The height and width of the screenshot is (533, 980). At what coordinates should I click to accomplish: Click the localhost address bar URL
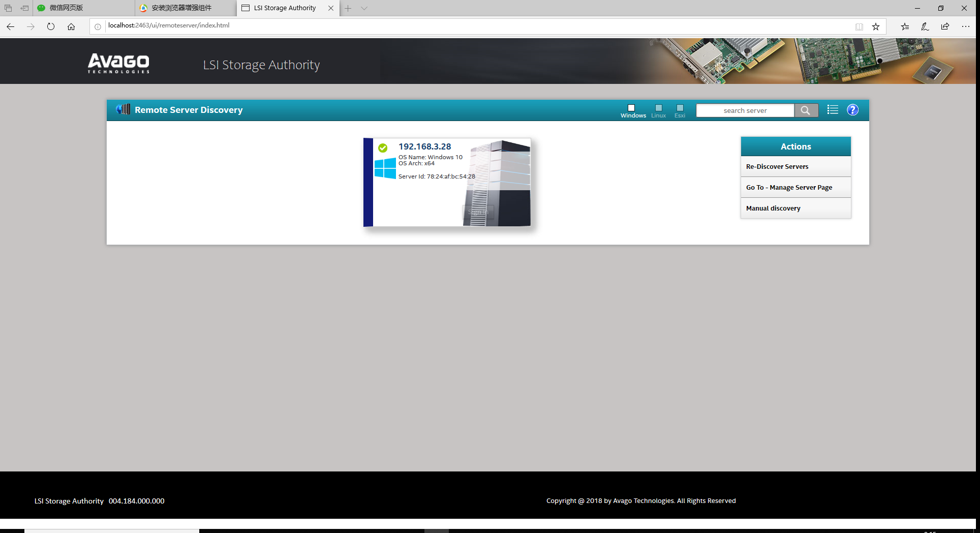pyautogui.click(x=169, y=25)
